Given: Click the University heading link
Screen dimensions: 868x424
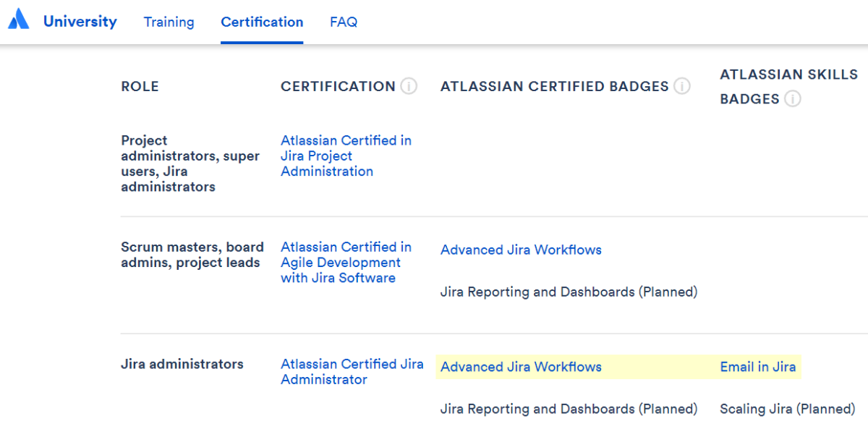Looking at the screenshot, I should point(80,21).
